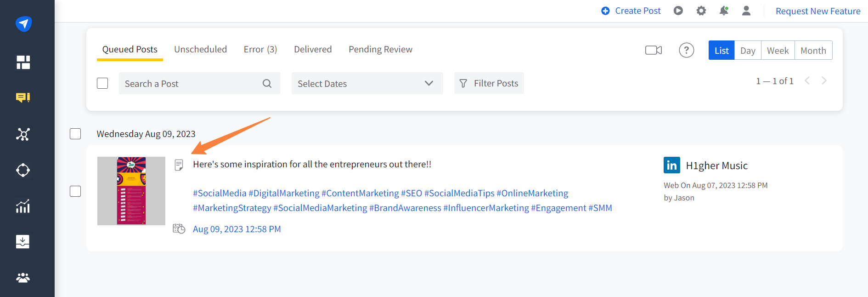Click the Request New Feature link
This screenshot has width=868, height=297.
[817, 11]
